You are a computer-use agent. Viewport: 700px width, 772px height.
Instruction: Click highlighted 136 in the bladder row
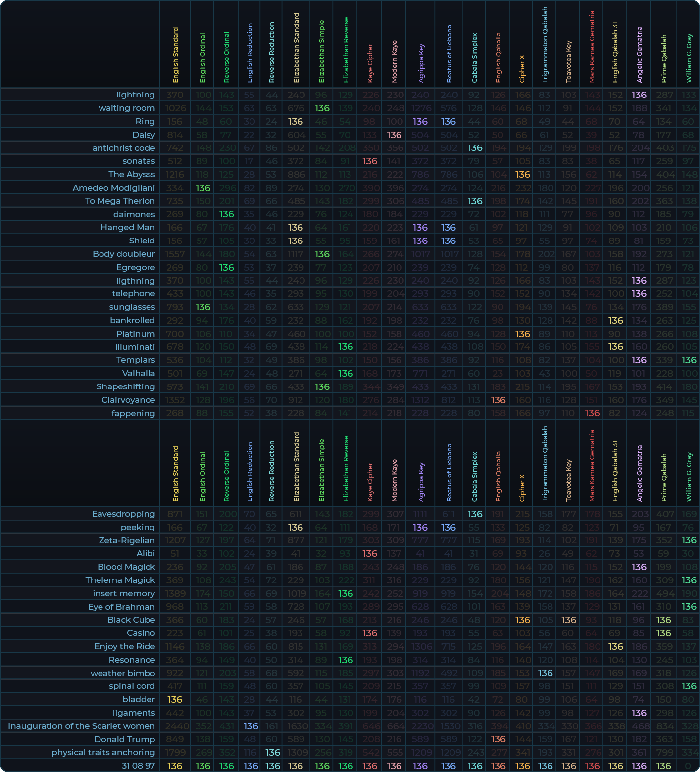[x=175, y=699]
